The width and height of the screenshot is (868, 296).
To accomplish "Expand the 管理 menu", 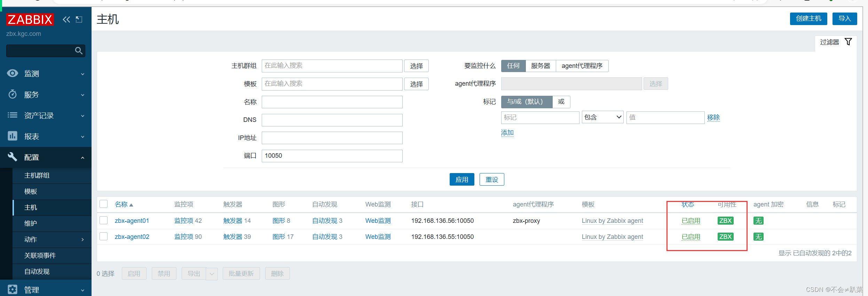I will [x=82, y=290].
